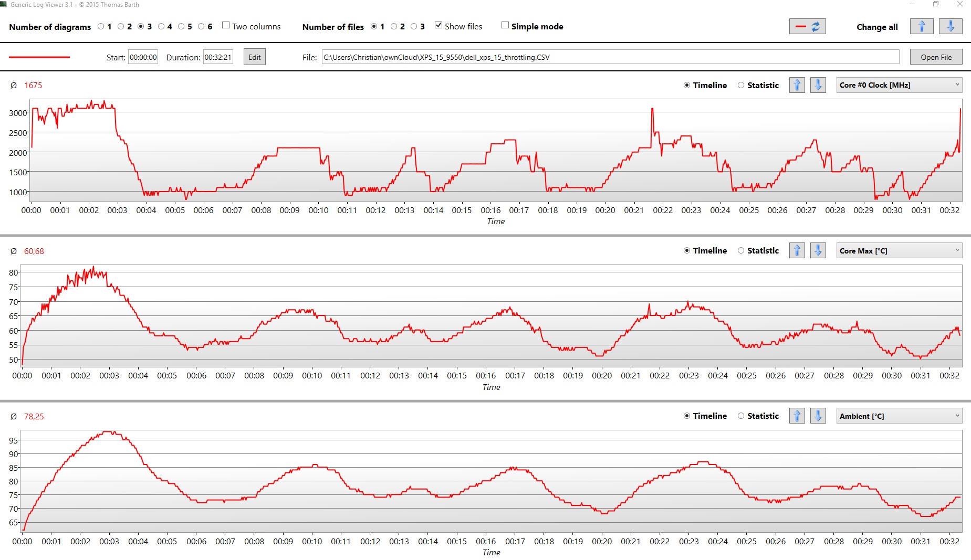The image size is (971, 560).
Task: Select 6 for Number of diagrams
Action: (x=201, y=27)
